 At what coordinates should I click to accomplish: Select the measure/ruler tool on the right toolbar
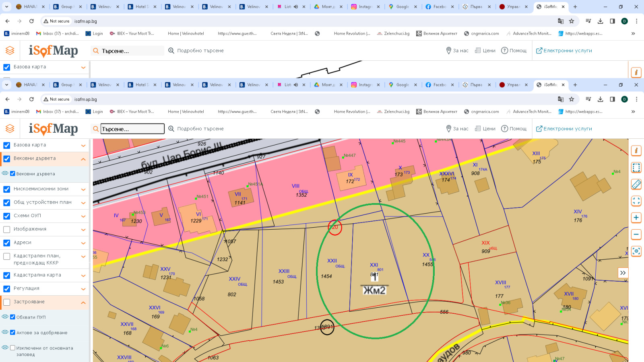pyautogui.click(x=636, y=184)
